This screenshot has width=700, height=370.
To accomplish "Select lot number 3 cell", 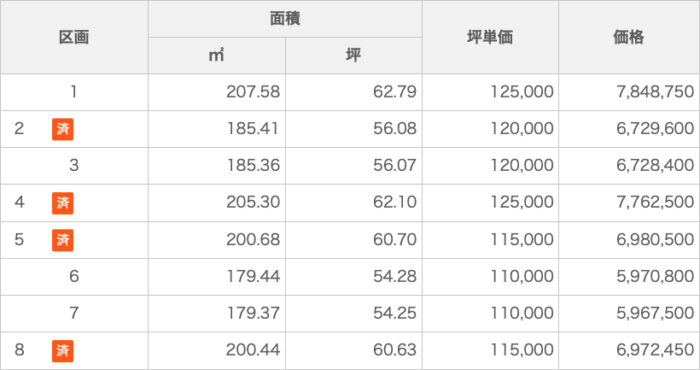I will coord(74,166).
